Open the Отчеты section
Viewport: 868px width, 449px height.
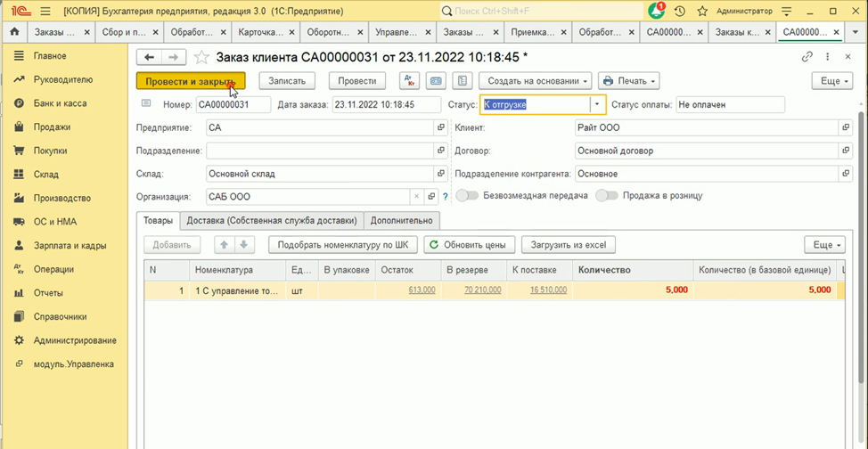point(48,293)
